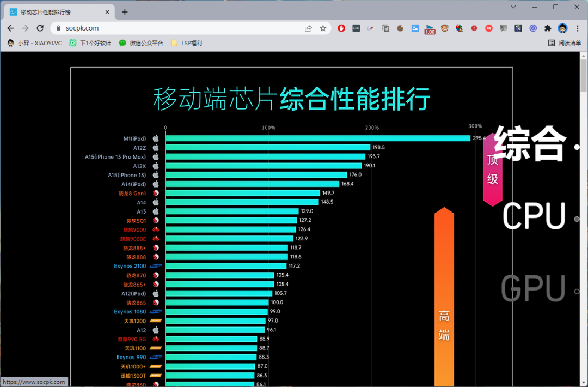
Task: Click the scrollbar up arrow
Action: click(584, 56)
